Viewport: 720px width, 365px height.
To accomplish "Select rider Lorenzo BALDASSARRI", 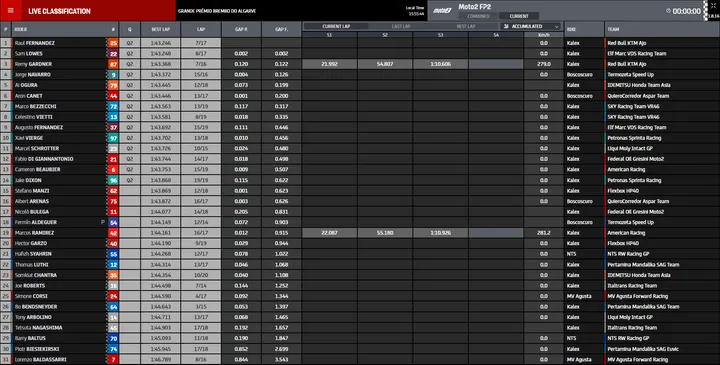I will click(40, 359).
